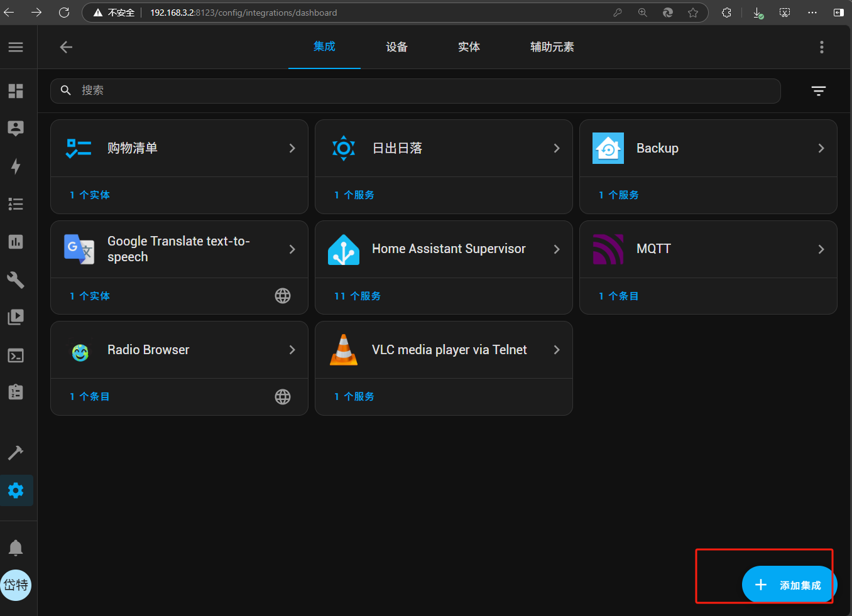Click the filter icon beside search

pos(818,91)
